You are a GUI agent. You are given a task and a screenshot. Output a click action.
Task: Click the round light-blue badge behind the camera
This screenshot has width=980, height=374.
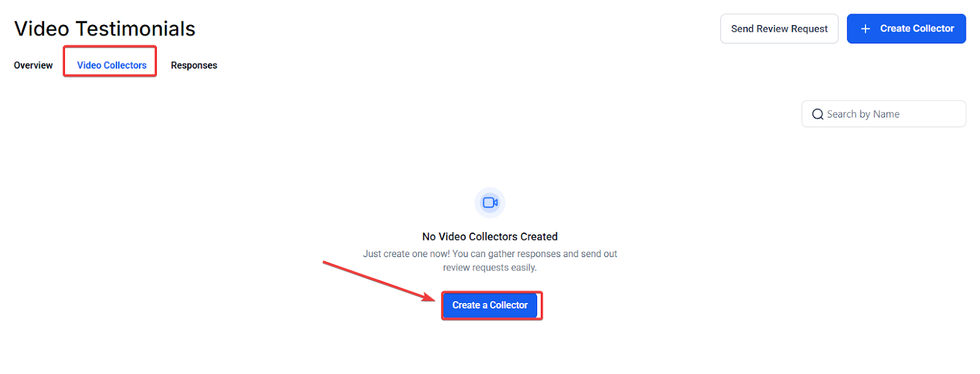490,203
